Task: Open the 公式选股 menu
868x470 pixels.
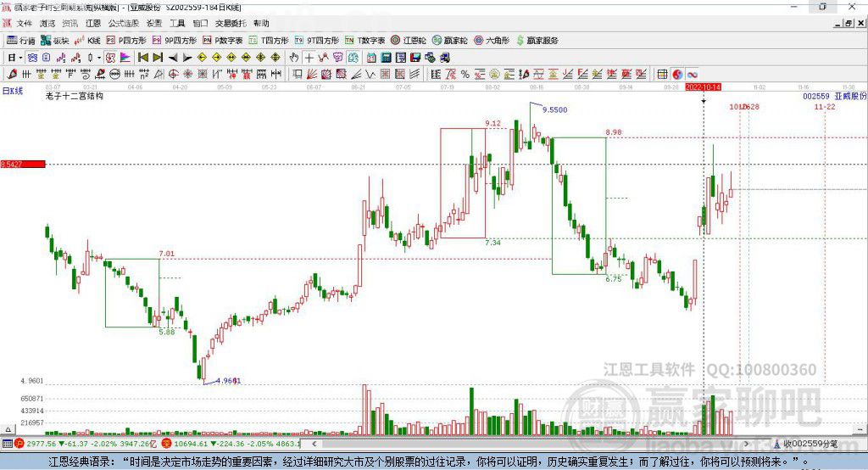Action: point(124,23)
